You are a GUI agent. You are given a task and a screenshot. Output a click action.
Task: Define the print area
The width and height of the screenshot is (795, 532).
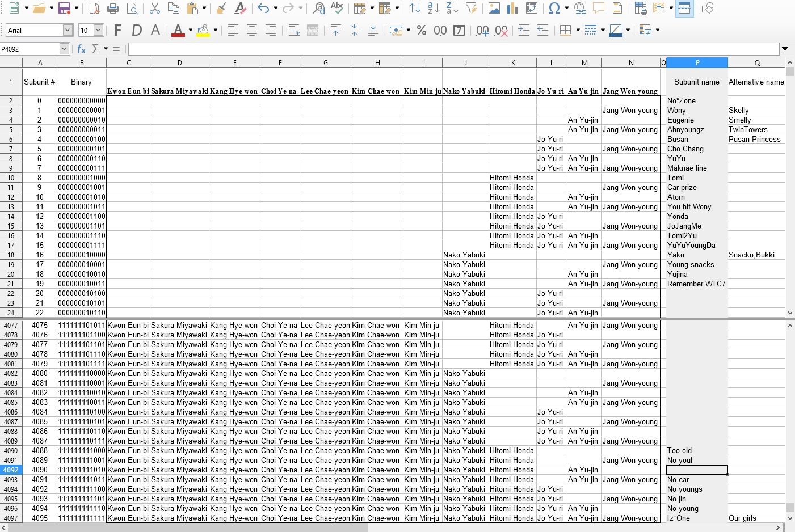[641, 8]
